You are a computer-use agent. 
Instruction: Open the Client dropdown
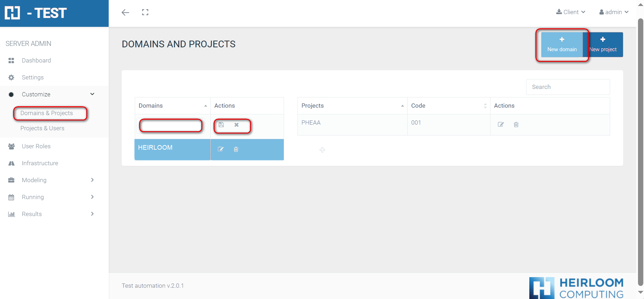(571, 12)
